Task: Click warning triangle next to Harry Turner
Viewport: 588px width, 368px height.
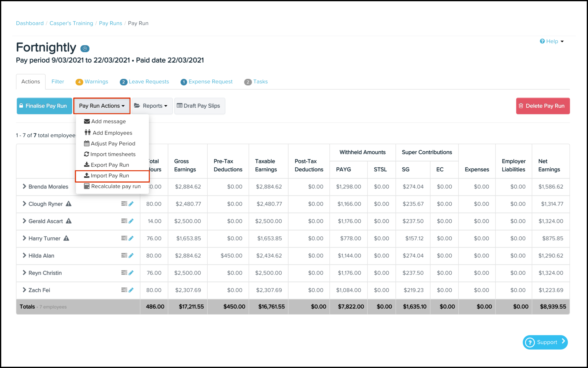Action: pos(66,238)
